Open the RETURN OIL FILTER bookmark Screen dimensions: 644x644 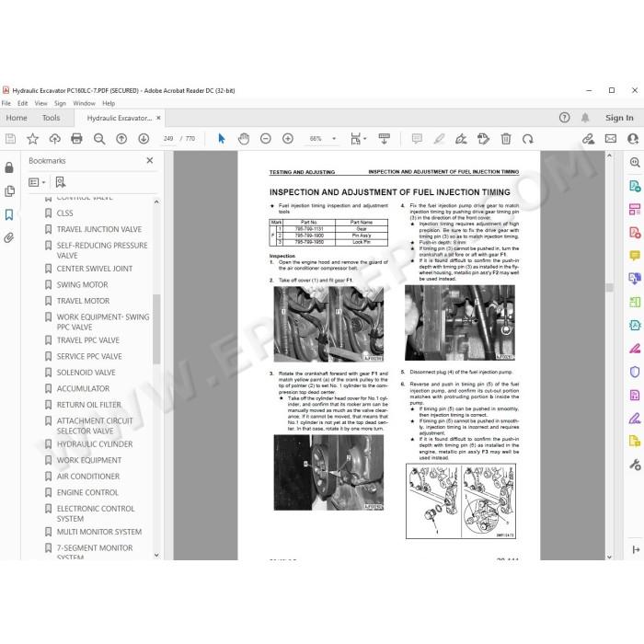click(x=88, y=405)
